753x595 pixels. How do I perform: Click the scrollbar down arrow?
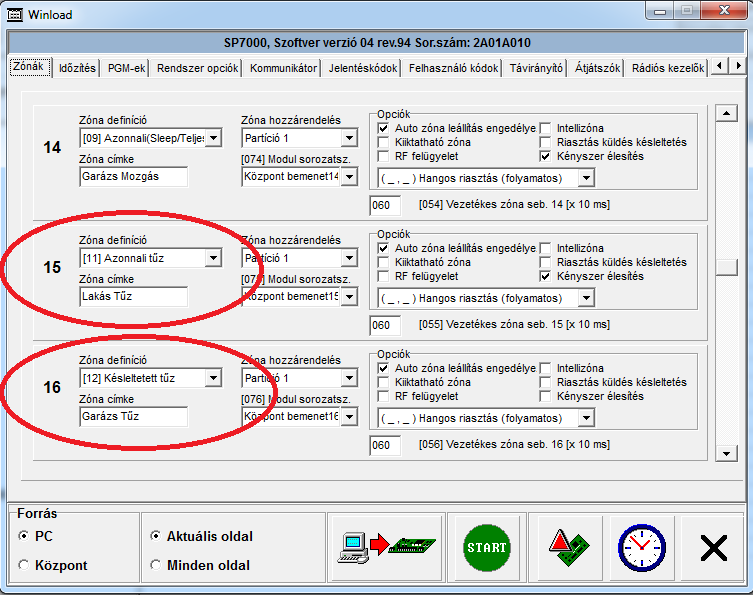[726, 453]
